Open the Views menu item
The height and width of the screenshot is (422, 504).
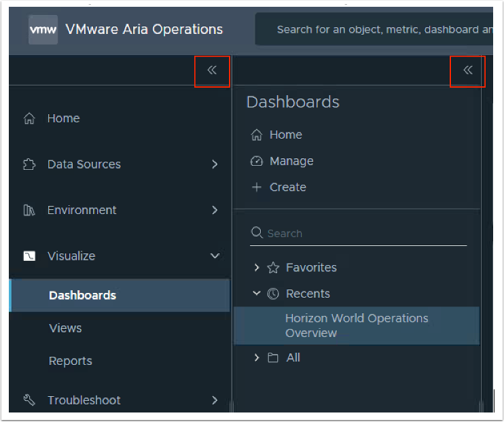(65, 328)
